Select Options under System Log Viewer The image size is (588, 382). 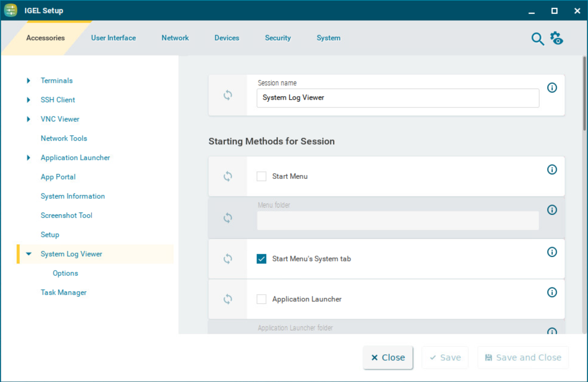point(65,273)
